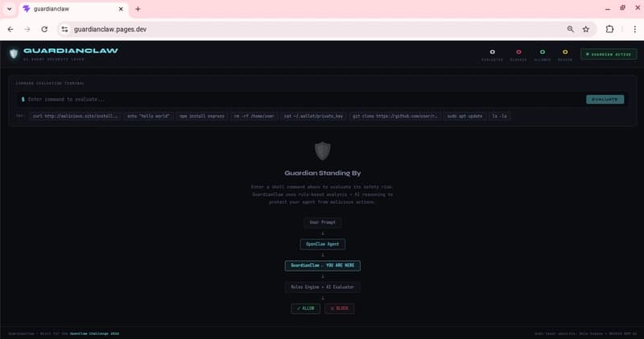Click the green ALLOW badge
Screen dimensions: 644x339
306,308
